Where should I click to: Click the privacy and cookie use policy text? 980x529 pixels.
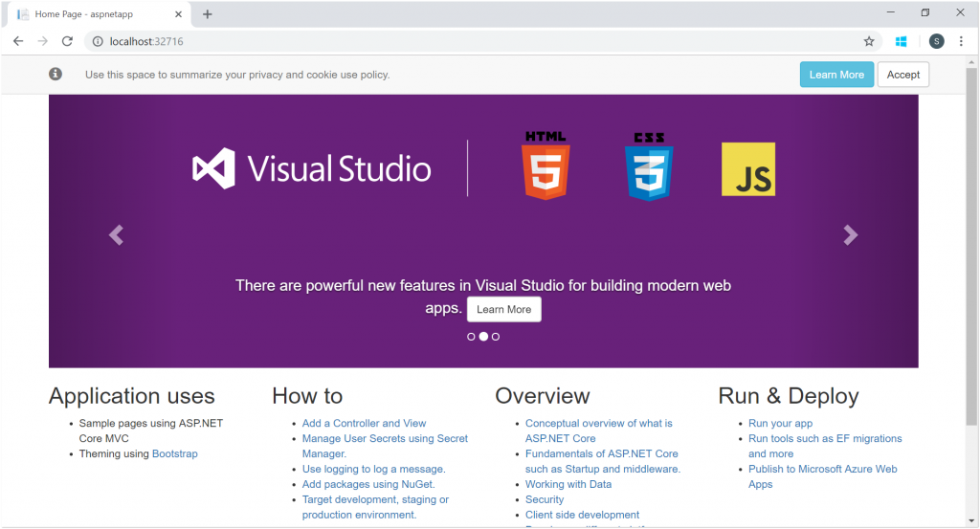(237, 75)
